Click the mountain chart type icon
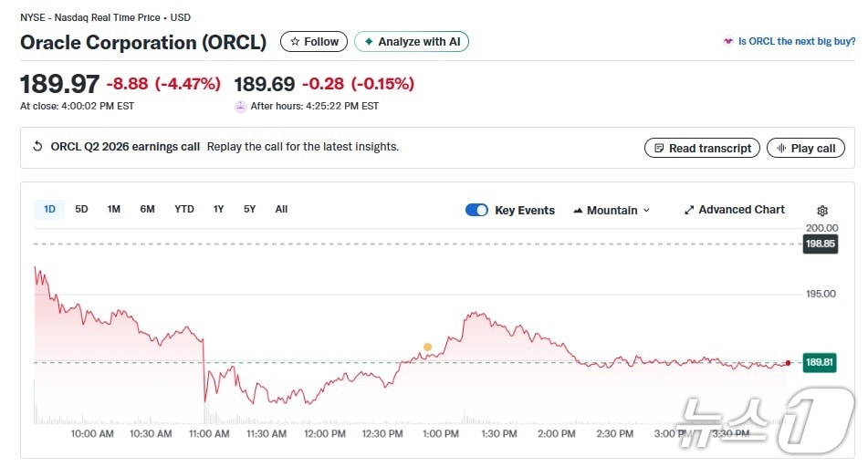This screenshot has height=467, width=868. (578, 211)
